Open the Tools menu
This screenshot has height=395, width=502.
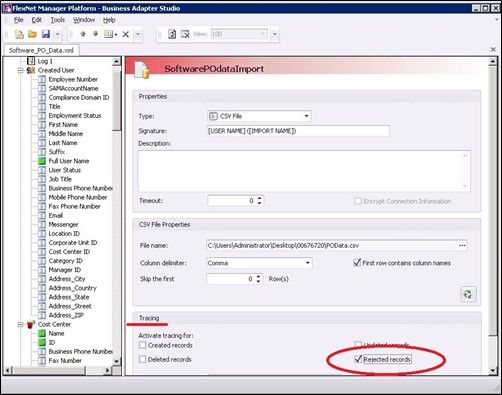coord(58,20)
